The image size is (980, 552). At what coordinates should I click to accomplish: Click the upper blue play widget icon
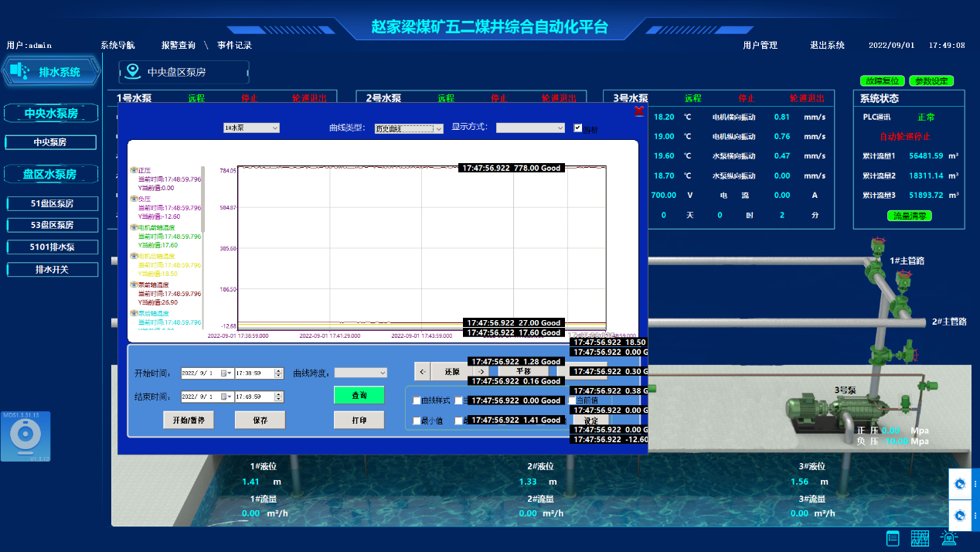click(x=960, y=484)
